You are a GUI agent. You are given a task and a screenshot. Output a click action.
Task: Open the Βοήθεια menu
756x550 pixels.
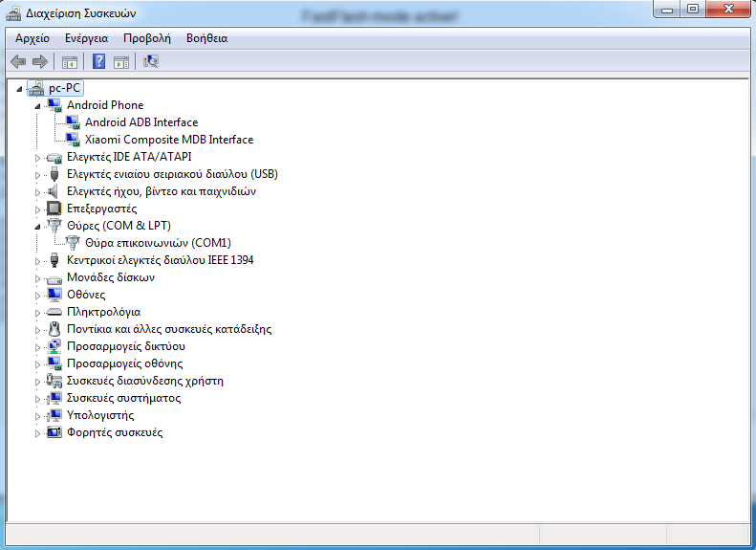(206, 38)
